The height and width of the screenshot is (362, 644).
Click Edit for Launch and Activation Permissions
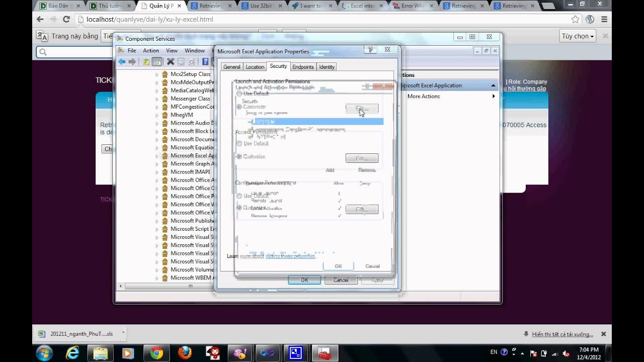(362, 109)
